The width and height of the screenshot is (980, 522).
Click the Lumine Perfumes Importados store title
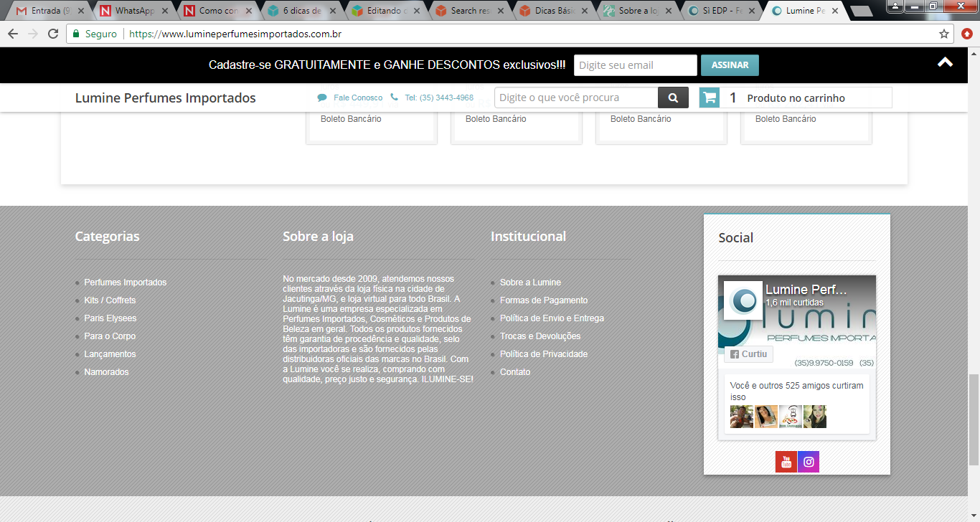click(x=166, y=98)
